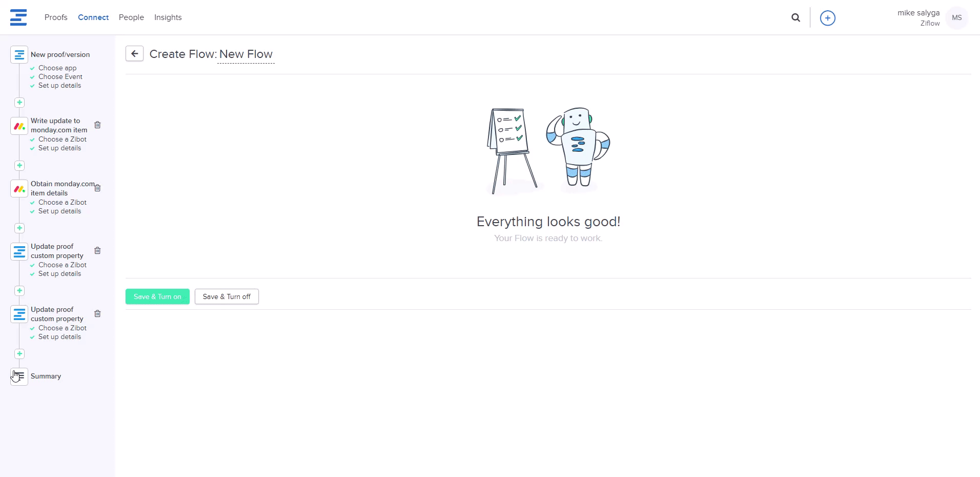Image resolution: width=980 pixels, height=477 pixels.
Task: Open the Proofs tab
Action: 56,17
